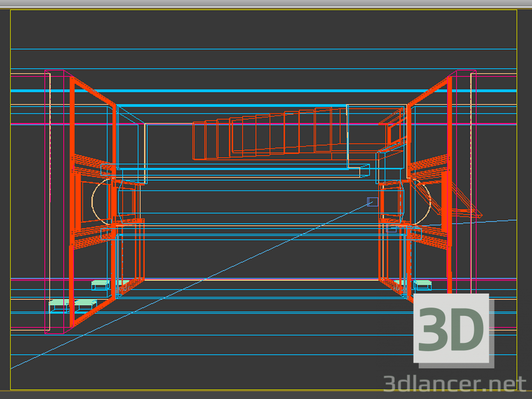
Task: Click the thick cyan horizontal line
Action: [260, 91]
